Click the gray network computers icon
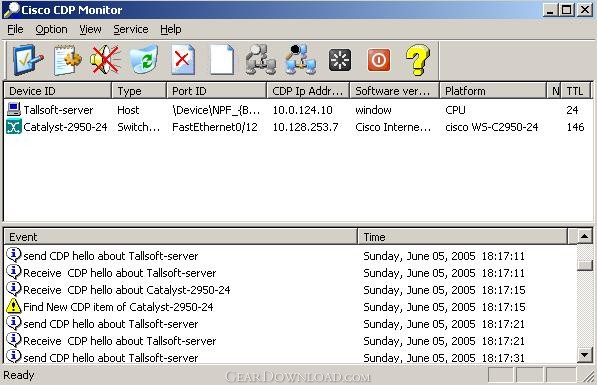The image size is (597, 385). point(261,60)
